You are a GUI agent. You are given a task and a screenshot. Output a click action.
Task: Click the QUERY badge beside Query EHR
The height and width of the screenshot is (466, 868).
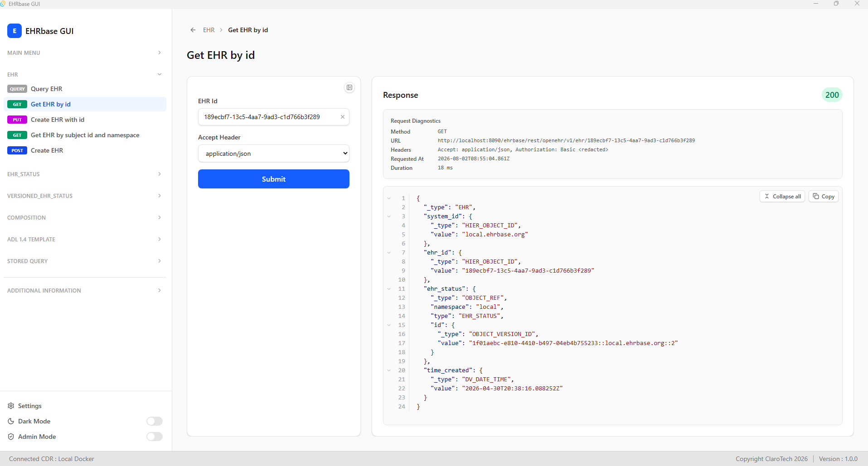tap(17, 89)
